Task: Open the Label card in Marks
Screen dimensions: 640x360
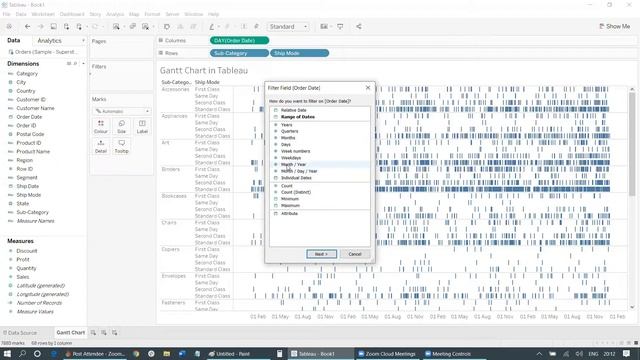Action: point(142,127)
